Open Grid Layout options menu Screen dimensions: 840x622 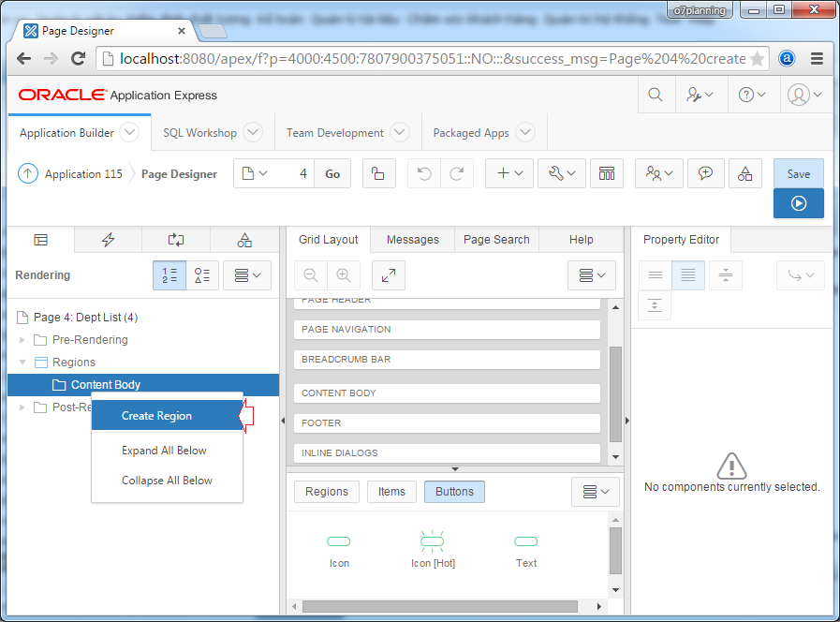pos(592,275)
